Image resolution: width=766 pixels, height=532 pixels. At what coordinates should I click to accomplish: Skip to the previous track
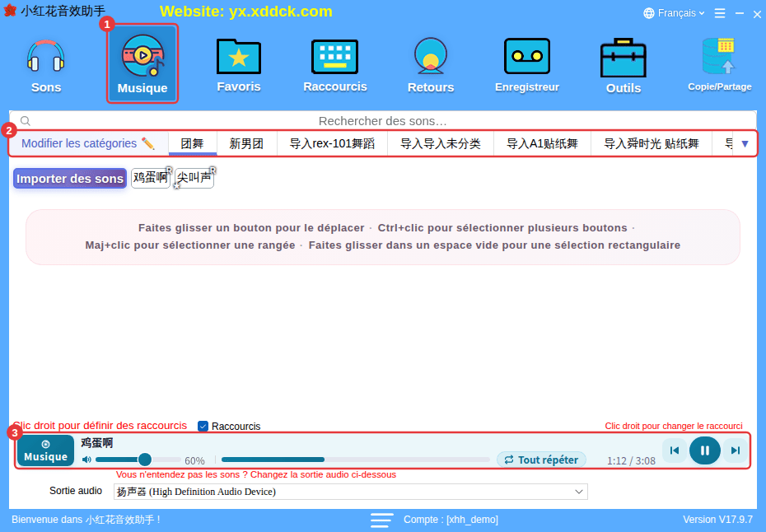[675, 450]
